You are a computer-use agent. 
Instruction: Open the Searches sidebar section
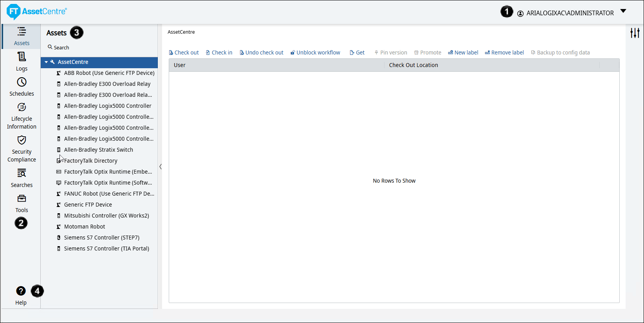click(x=22, y=178)
